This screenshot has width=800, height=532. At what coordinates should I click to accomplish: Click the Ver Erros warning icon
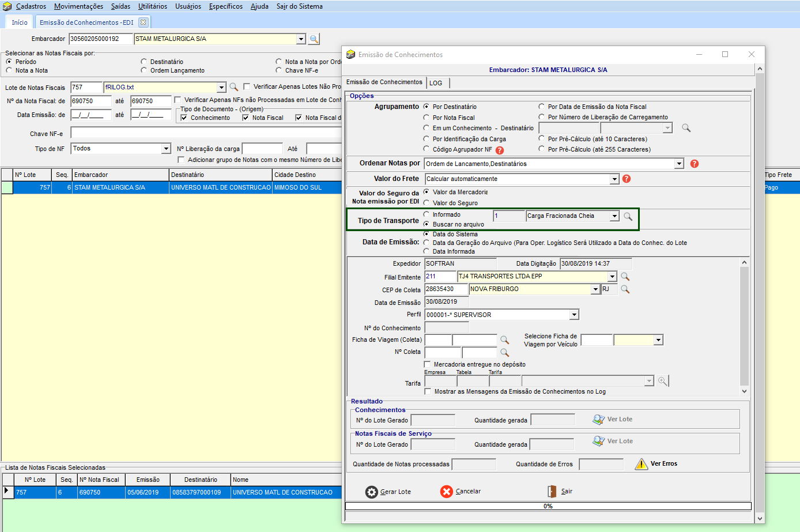[641, 464]
